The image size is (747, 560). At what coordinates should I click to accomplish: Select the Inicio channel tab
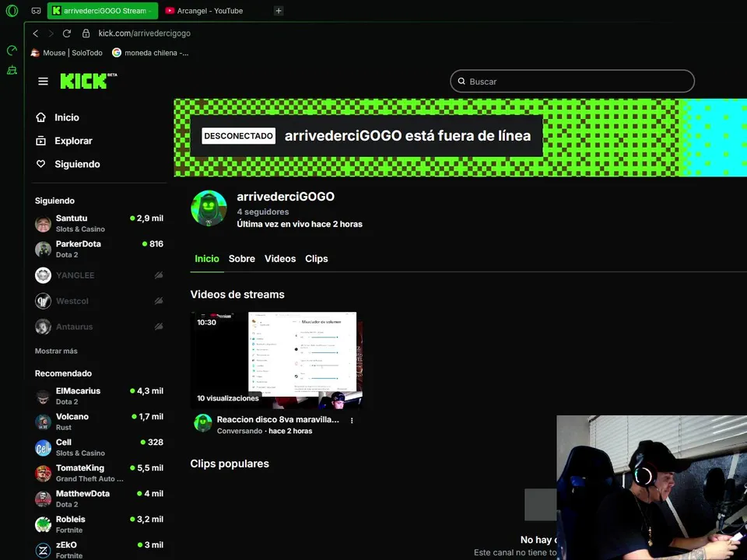coord(207,258)
